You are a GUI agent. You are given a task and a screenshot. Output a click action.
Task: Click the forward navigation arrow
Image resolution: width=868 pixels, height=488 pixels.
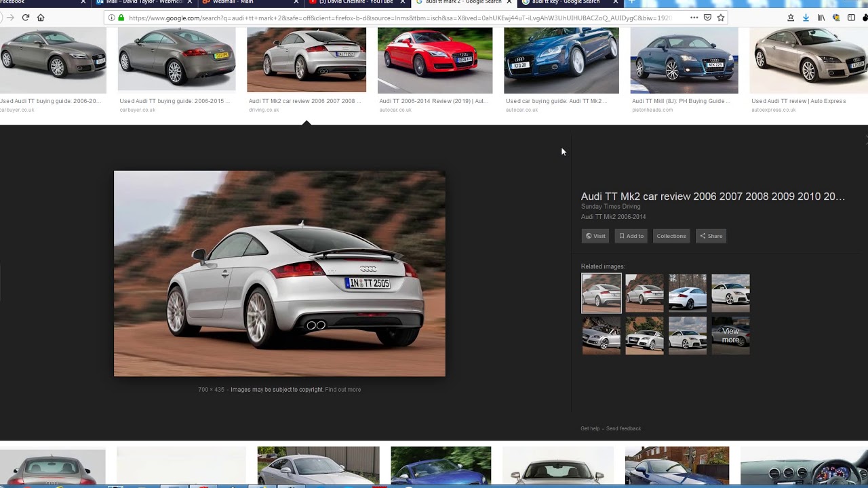click(x=10, y=18)
